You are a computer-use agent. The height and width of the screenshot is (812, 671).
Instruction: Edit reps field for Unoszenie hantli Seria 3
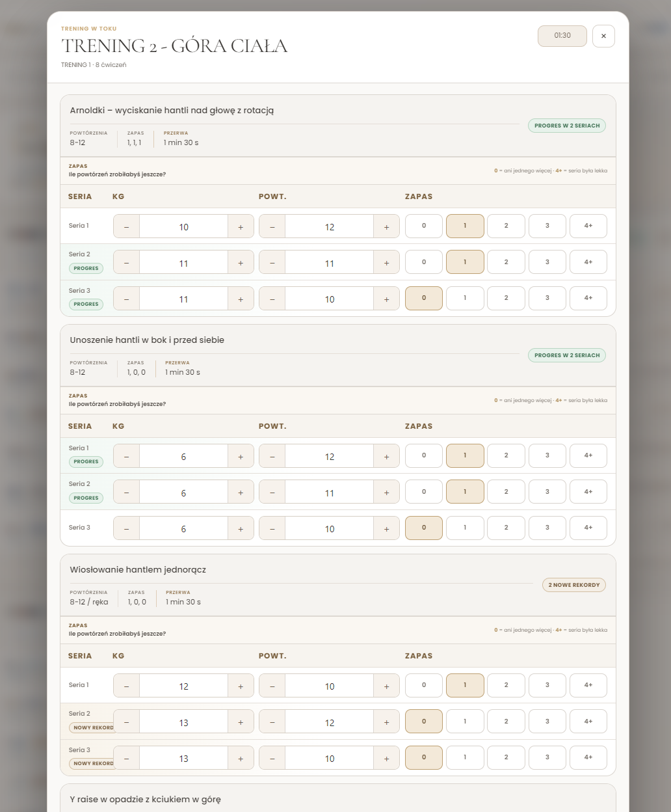[x=329, y=528]
